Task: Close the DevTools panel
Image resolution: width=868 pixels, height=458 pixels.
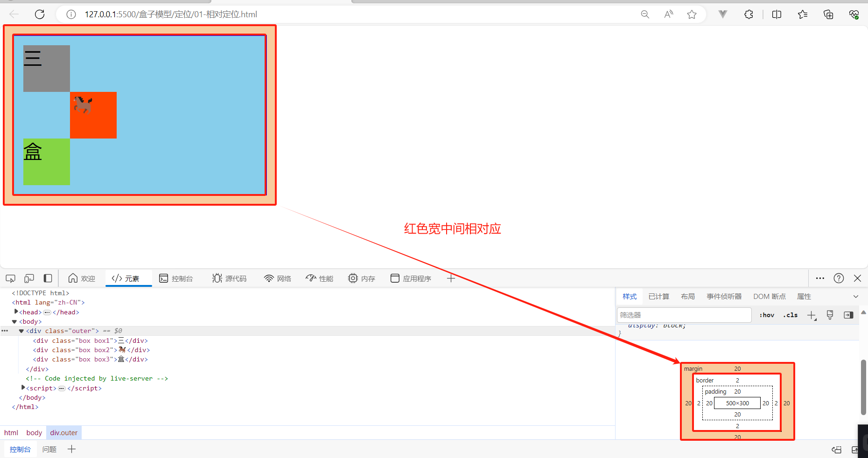Action: [x=857, y=278]
